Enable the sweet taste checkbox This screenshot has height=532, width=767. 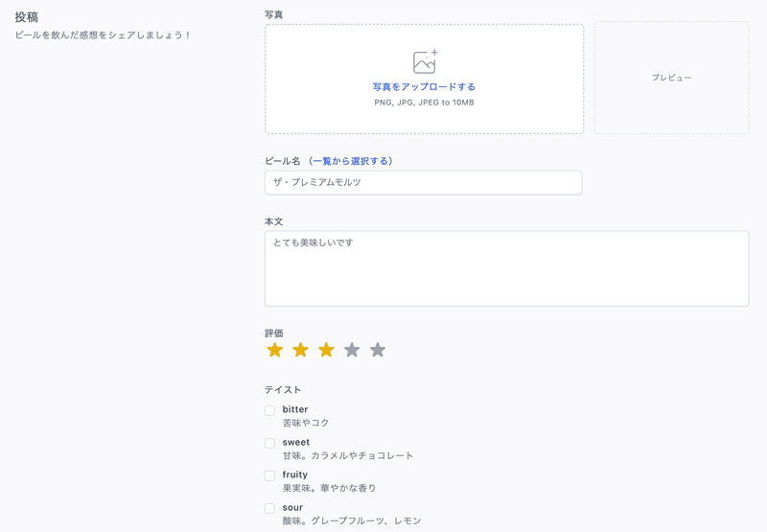270,443
